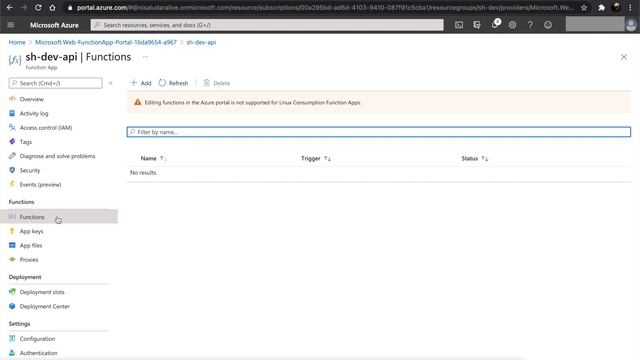
Task: Open the Feedback smiley icon
Action: click(548, 25)
